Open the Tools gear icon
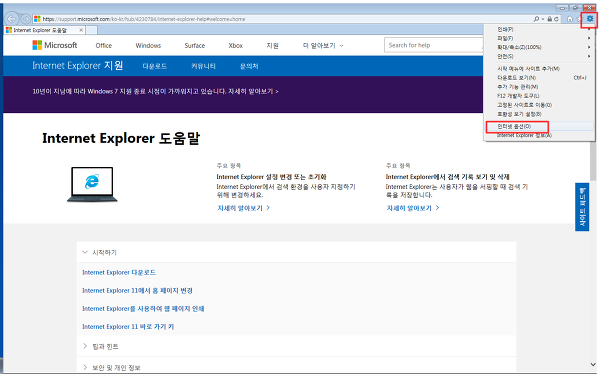 590,18
